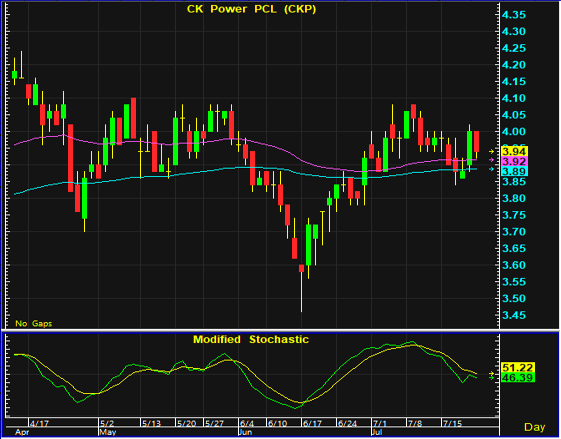Image resolution: width=561 pixels, height=439 pixels.
Task: Click the Jun month label on time axis
Action: [x=245, y=432]
